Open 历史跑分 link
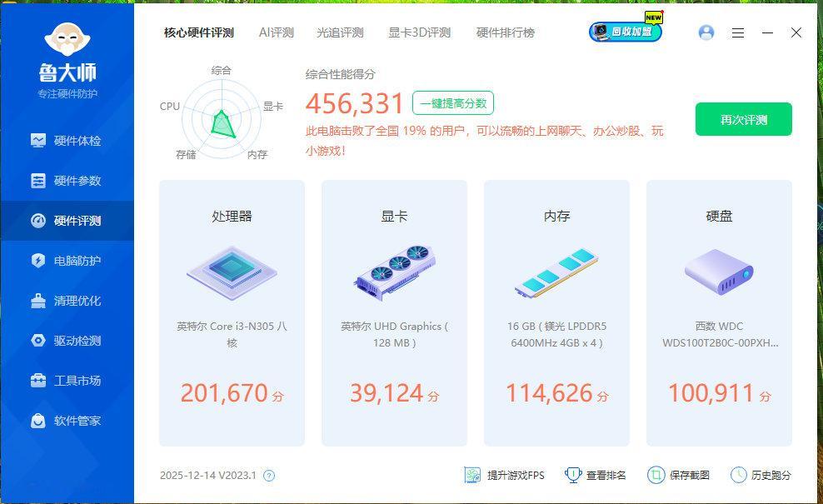Screen dimensions: 823x504 [771, 475]
